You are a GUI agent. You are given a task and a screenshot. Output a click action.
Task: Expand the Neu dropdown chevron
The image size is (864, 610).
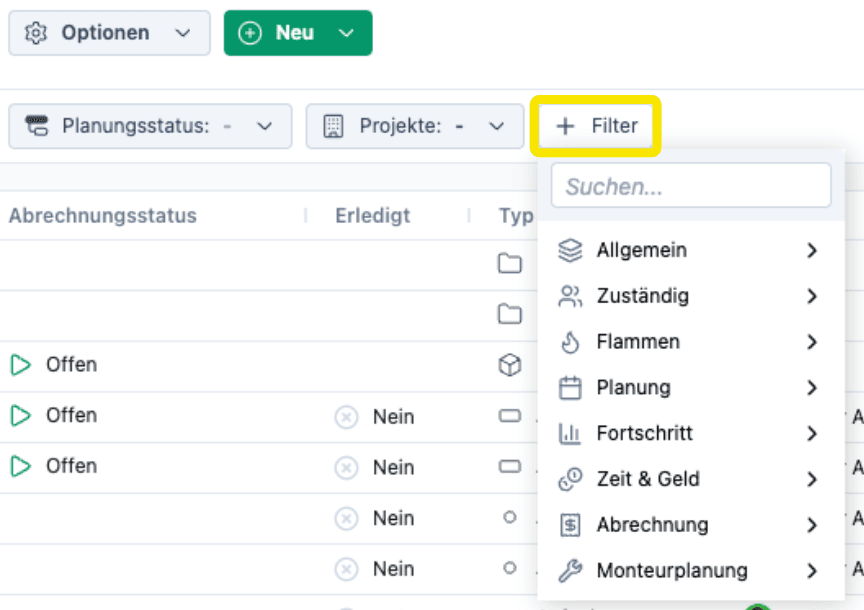[x=346, y=33]
